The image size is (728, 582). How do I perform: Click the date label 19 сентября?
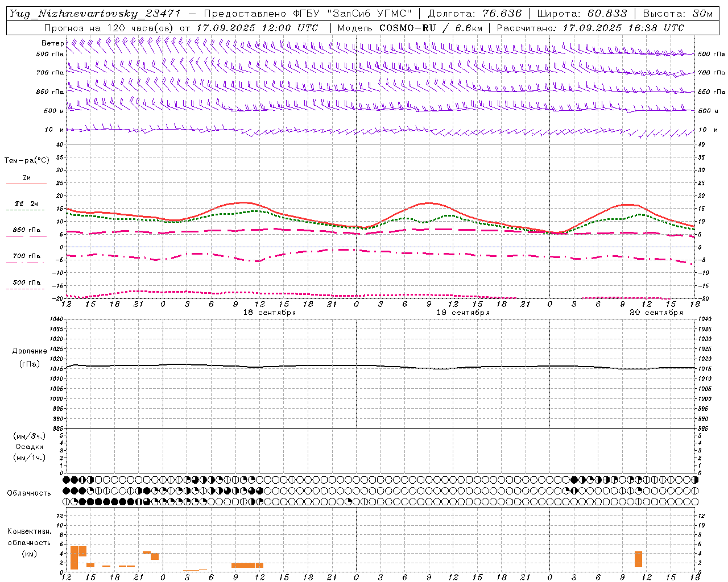(463, 313)
